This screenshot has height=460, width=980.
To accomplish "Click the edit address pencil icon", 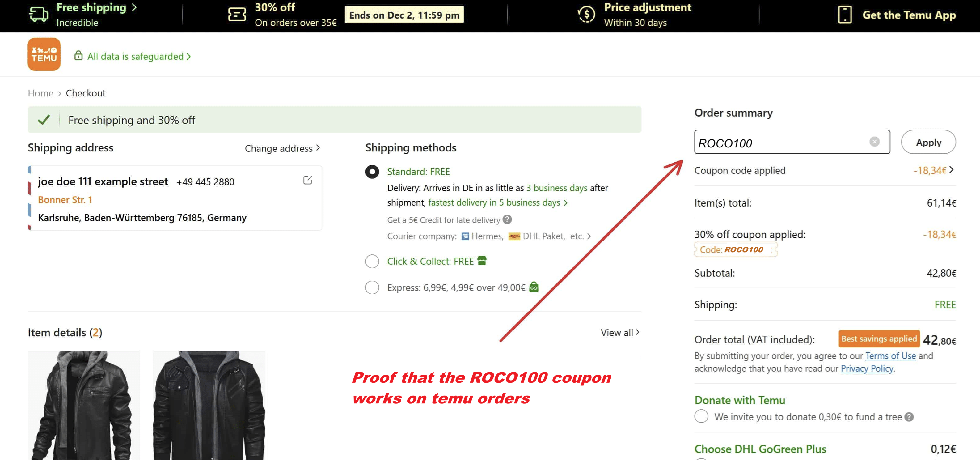I will click(x=308, y=180).
